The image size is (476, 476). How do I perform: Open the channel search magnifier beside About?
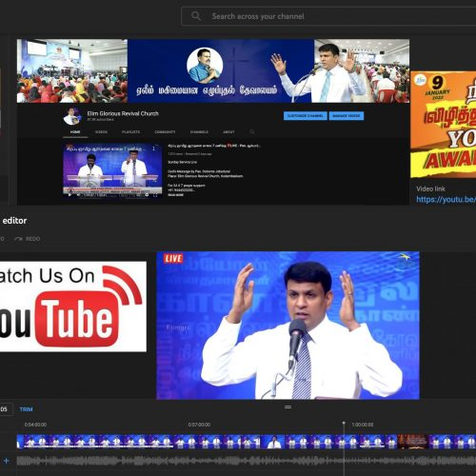coord(252,131)
